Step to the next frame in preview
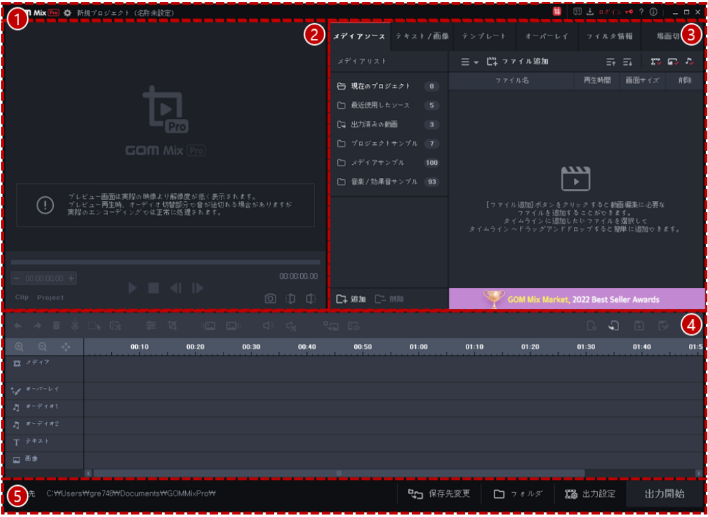708x517 pixels. point(197,288)
